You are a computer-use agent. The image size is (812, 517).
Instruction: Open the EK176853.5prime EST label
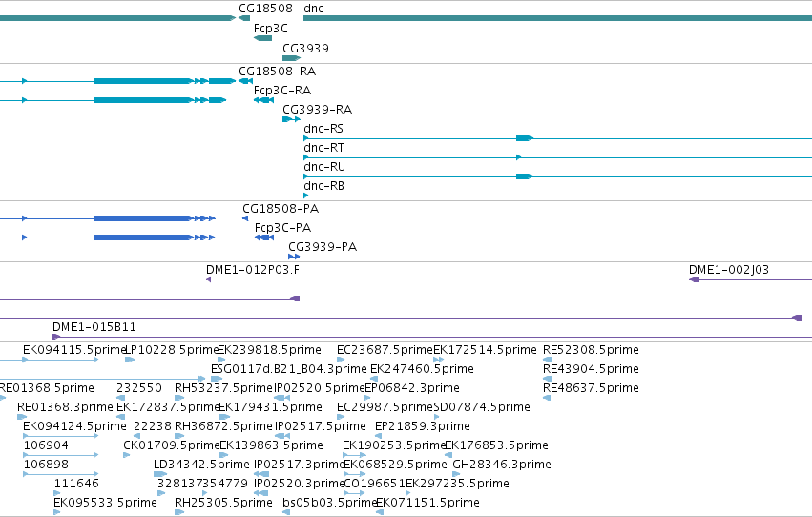coord(496,445)
